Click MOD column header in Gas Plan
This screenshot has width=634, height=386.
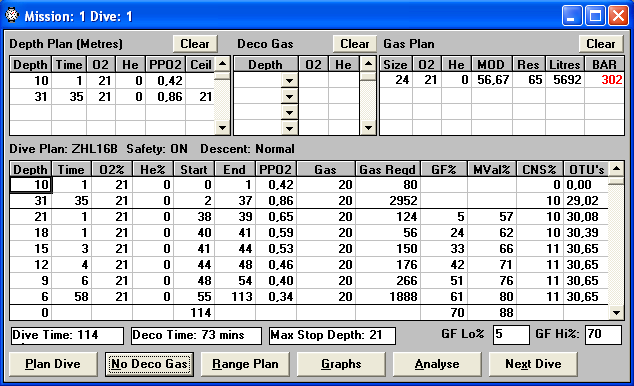(x=492, y=65)
